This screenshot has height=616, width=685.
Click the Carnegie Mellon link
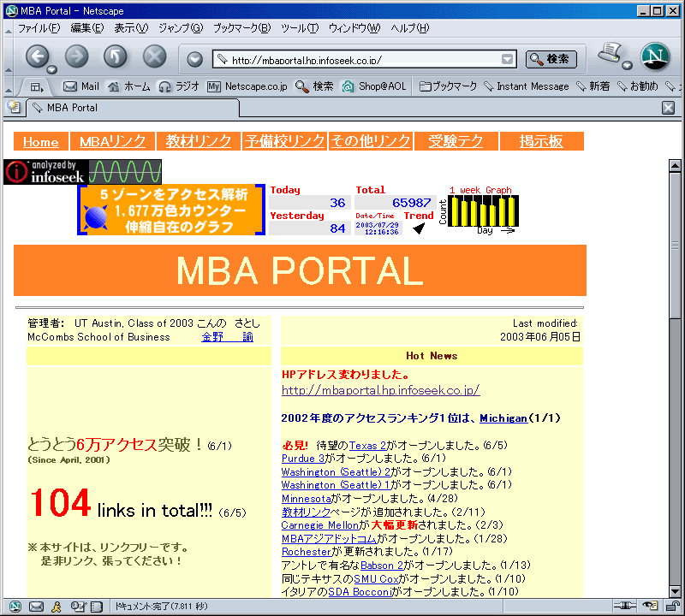(319, 525)
